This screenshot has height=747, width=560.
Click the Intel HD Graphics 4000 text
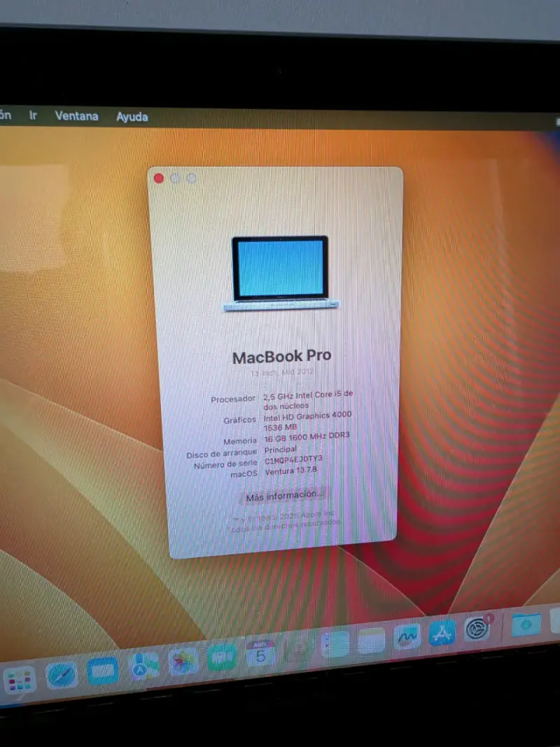[307, 416]
